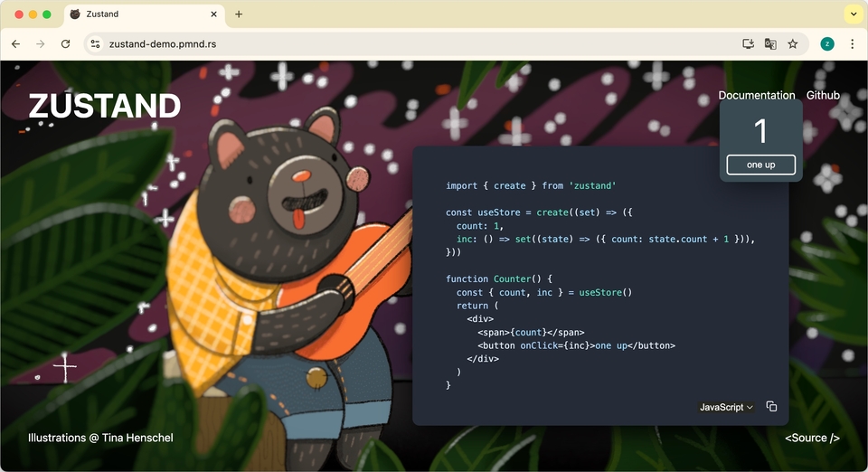
Task: Expand the tab search dropdown
Action: tap(853, 14)
